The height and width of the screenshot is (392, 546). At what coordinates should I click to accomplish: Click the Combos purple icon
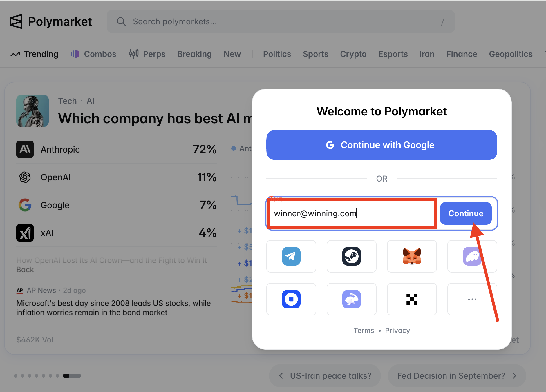(75, 54)
